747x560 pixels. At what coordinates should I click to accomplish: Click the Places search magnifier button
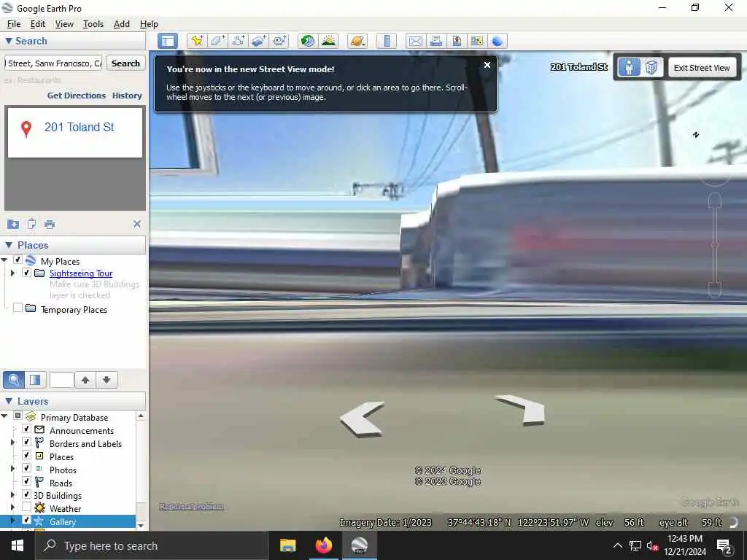coord(14,379)
